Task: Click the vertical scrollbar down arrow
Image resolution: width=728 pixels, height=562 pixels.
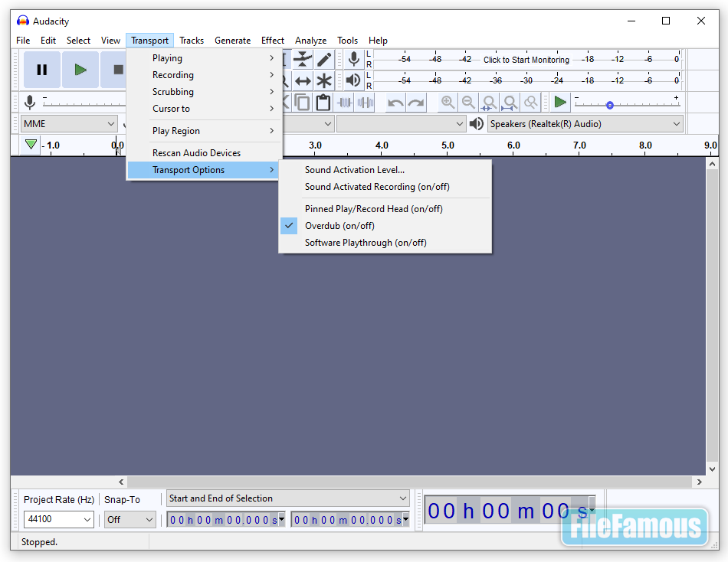Action: coord(712,469)
